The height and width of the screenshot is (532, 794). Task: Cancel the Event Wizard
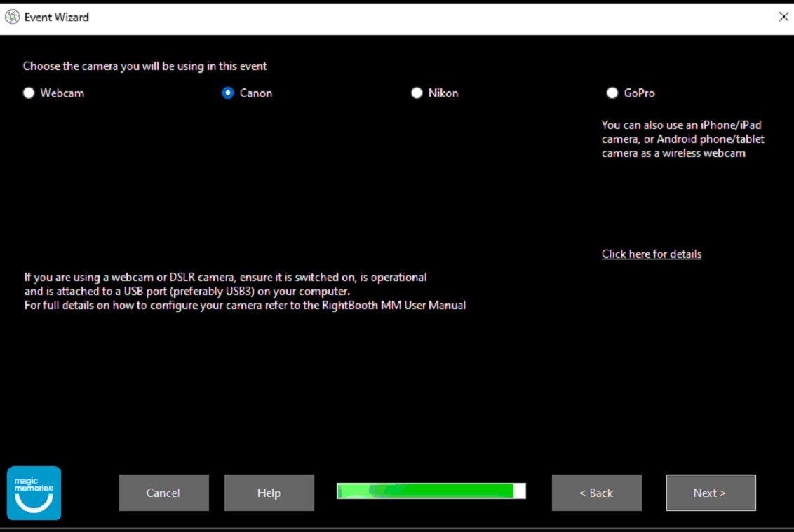(163, 493)
